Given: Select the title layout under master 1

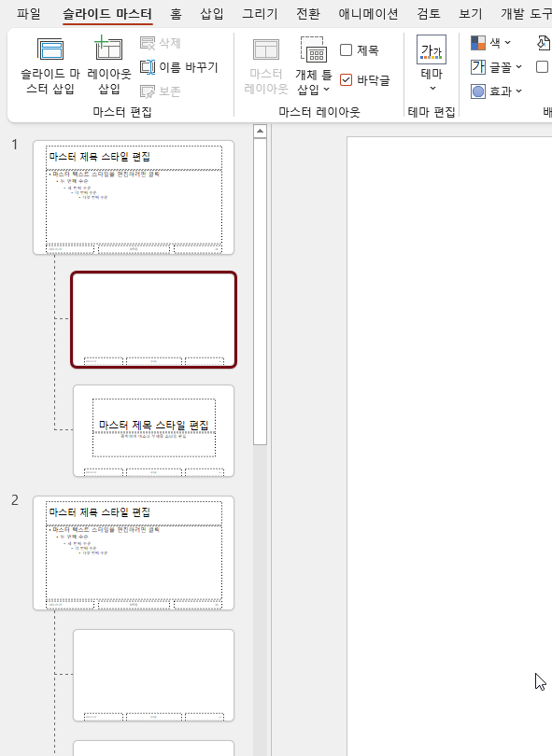Looking at the screenshot, I should click(x=153, y=431).
